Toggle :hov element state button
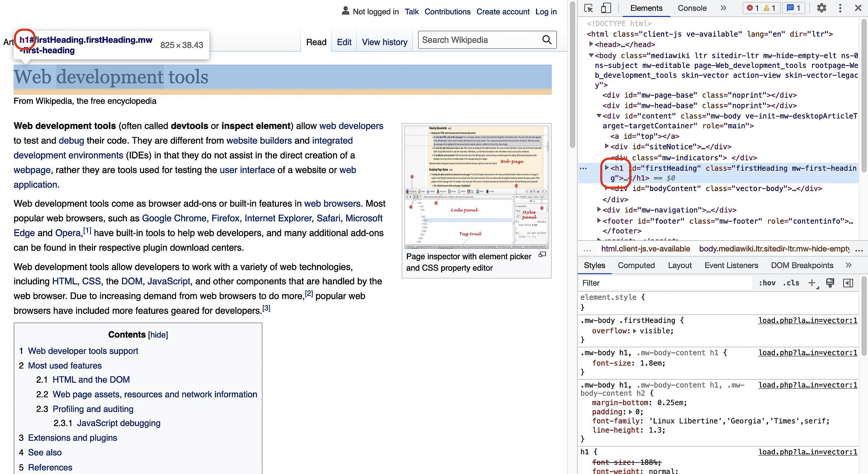 click(767, 283)
